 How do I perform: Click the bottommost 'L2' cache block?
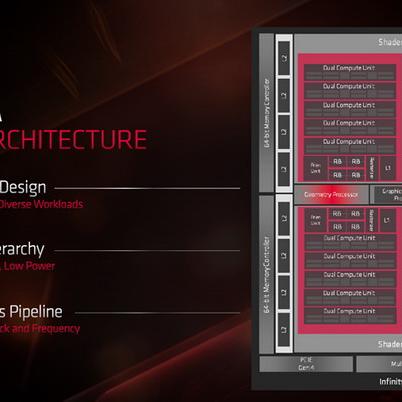tap(284, 330)
